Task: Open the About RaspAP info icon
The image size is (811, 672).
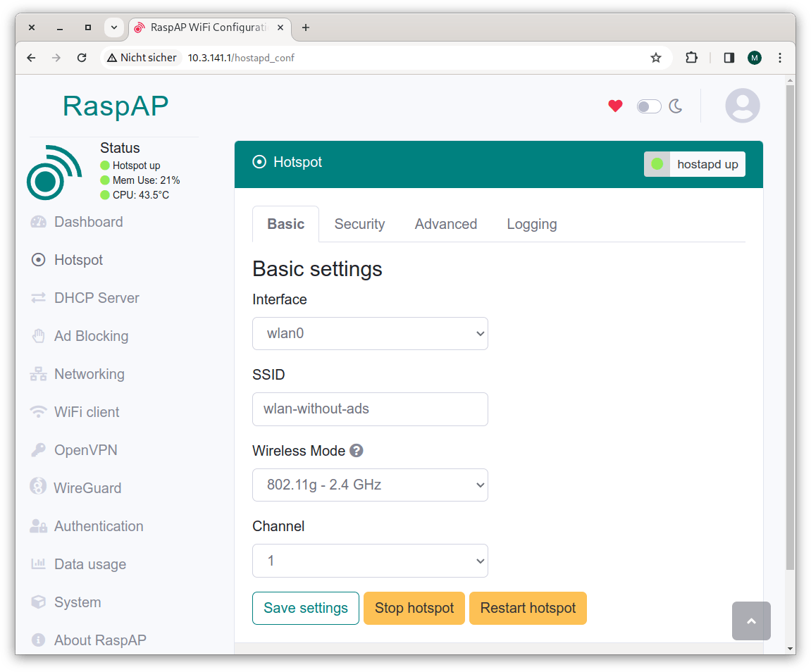Action: [38, 640]
